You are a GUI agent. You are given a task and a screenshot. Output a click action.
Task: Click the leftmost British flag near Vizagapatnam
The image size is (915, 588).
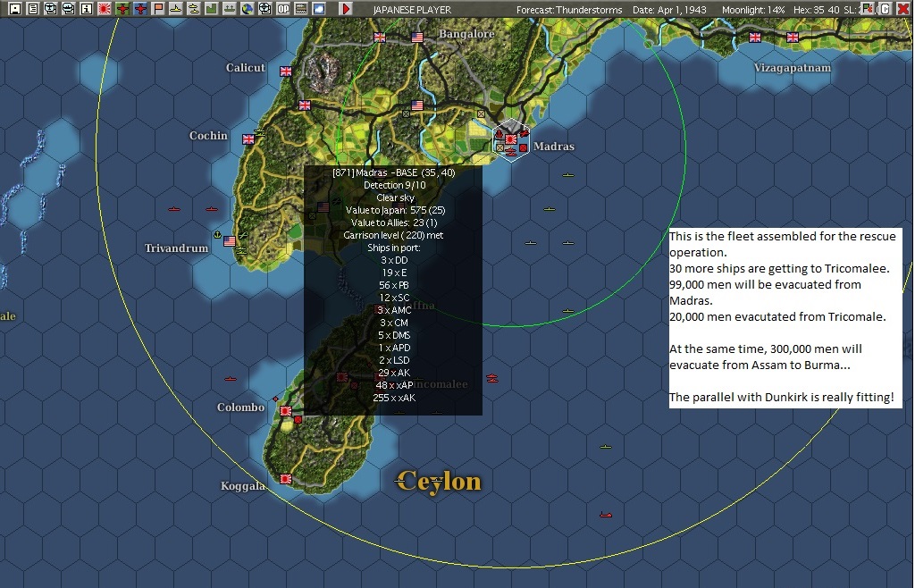click(755, 38)
